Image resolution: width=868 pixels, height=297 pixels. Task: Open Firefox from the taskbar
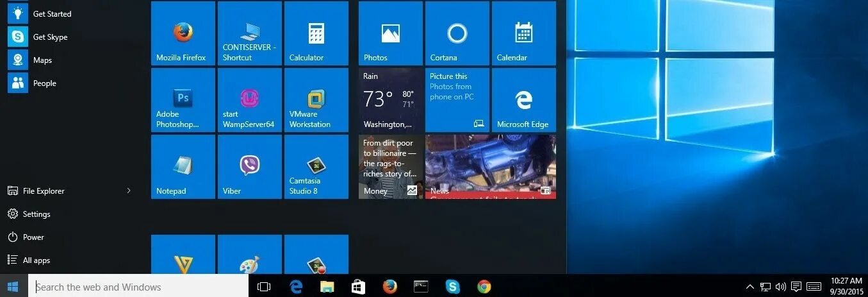[x=390, y=287]
